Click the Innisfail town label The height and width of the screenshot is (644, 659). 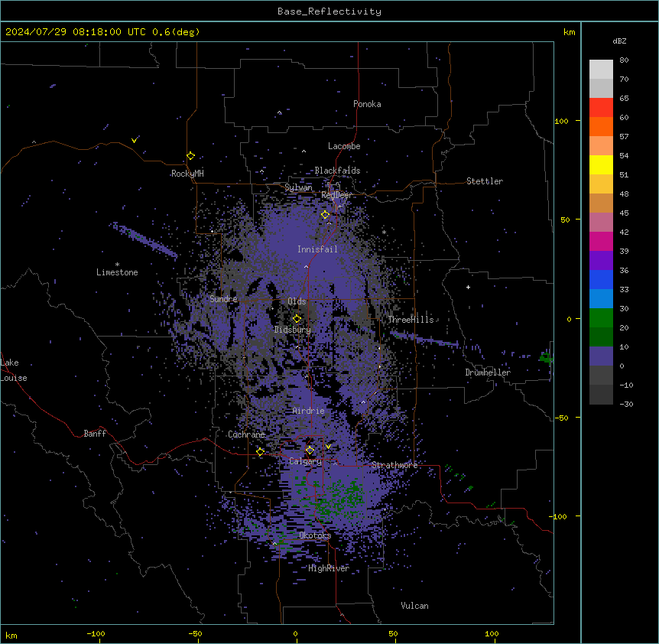click(317, 249)
